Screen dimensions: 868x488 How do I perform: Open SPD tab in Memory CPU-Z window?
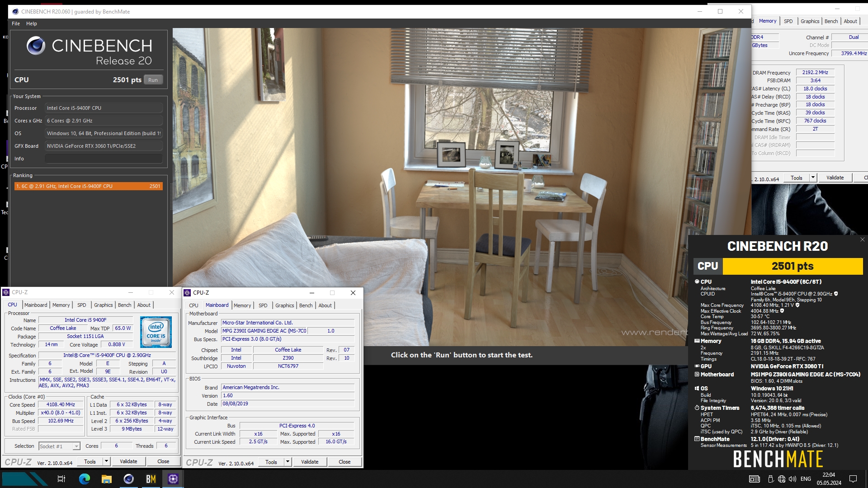tap(788, 21)
